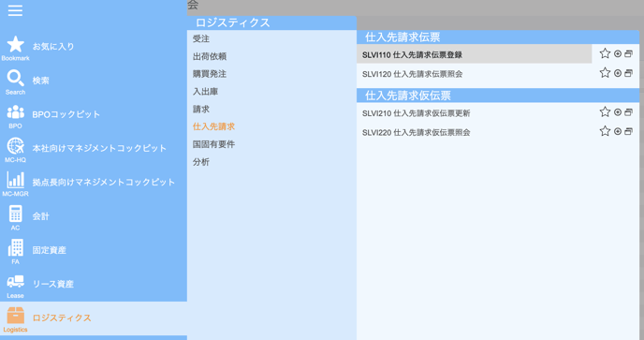This screenshot has width=644, height=340.
Task: Choose the 購買発注 submenu item
Action: pyautogui.click(x=210, y=74)
